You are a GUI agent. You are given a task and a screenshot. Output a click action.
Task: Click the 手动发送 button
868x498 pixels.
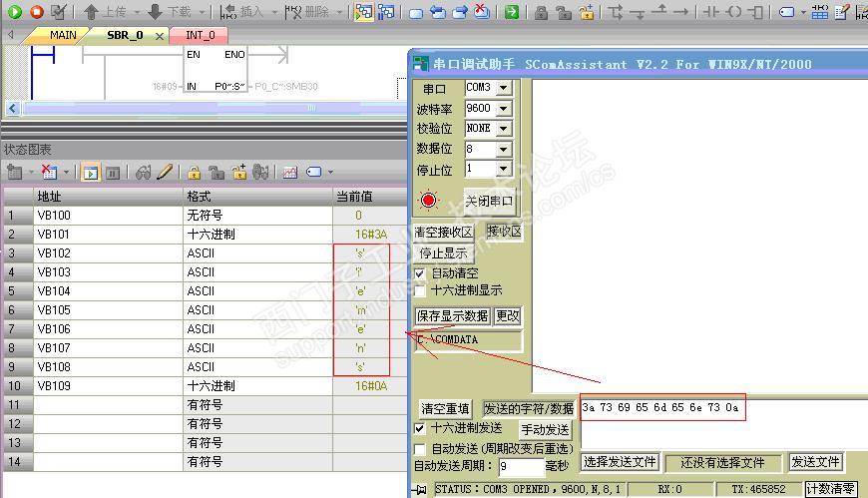[545, 429]
